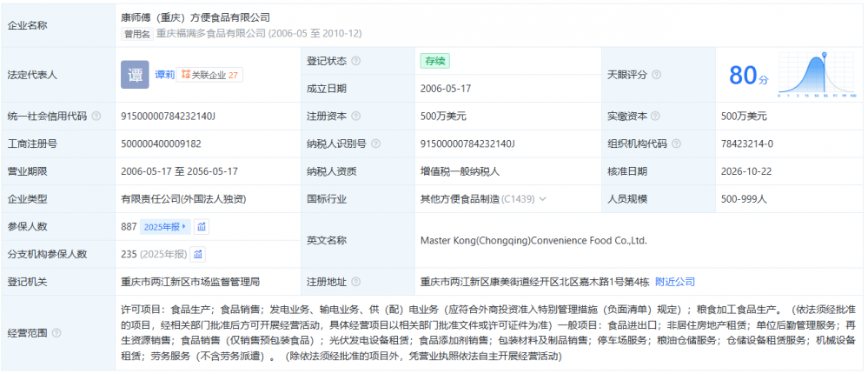Select the 887 insured count value
Viewport: 868px width, 374px height.
pyautogui.click(x=129, y=227)
